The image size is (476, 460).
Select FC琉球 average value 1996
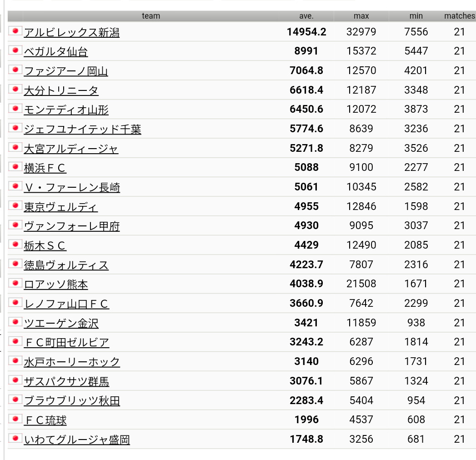306,420
